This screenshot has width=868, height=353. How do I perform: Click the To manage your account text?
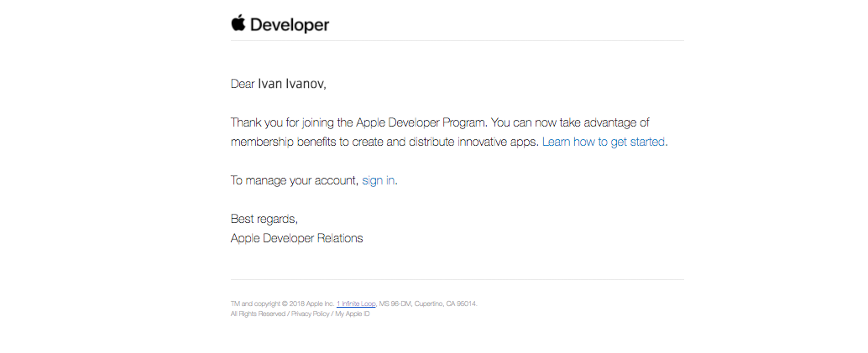click(x=294, y=180)
